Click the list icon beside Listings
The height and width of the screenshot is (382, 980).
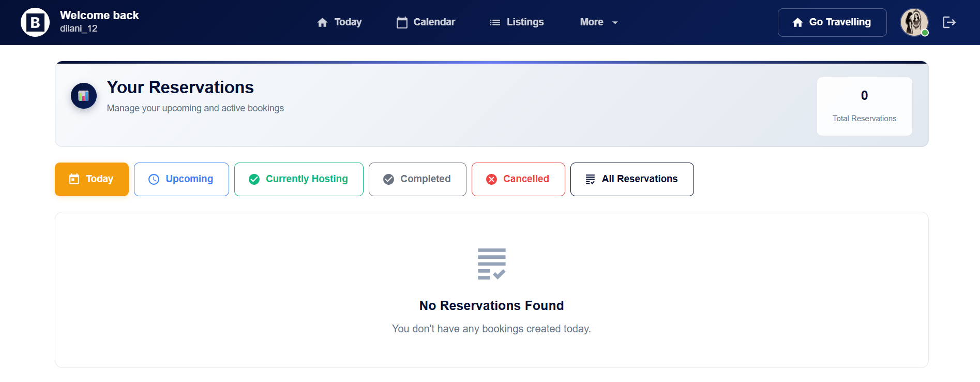point(495,22)
